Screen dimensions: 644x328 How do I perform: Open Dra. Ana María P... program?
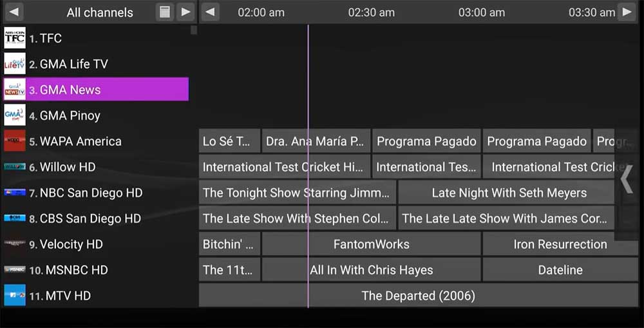316,141
